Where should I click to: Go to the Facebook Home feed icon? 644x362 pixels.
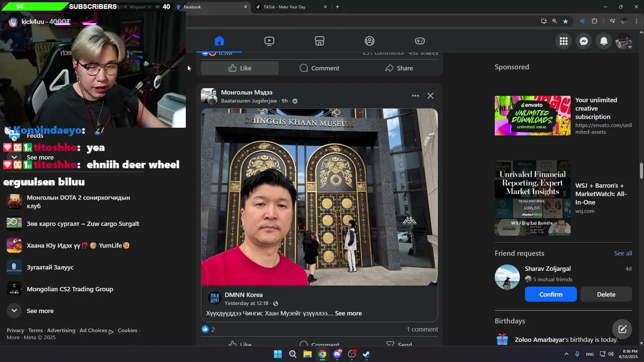(x=219, y=41)
